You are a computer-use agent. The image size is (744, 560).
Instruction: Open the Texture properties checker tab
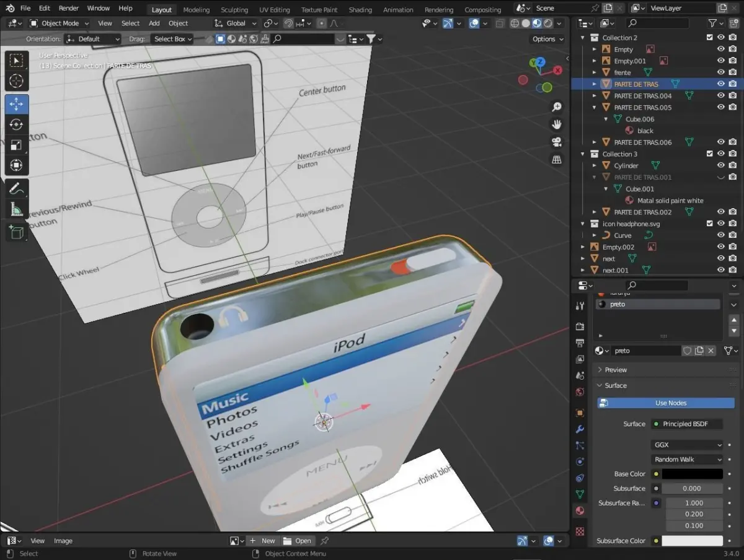[x=580, y=531]
